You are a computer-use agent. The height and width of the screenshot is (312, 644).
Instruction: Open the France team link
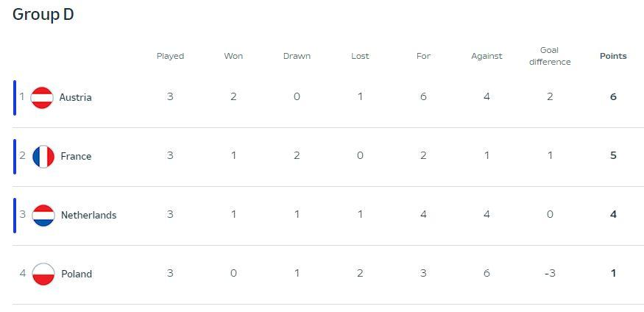pyautogui.click(x=76, y=156)
